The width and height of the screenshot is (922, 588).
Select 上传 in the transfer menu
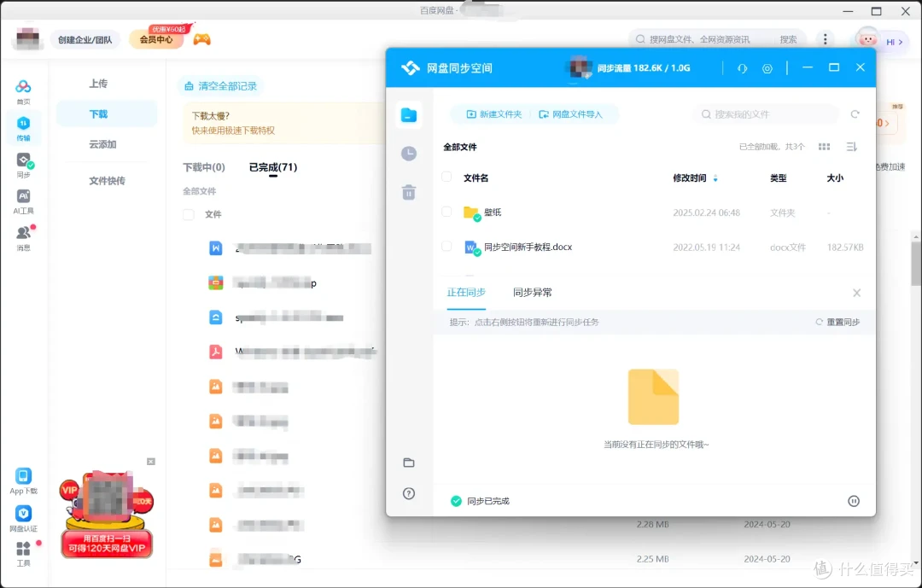(x=98, y=84)
